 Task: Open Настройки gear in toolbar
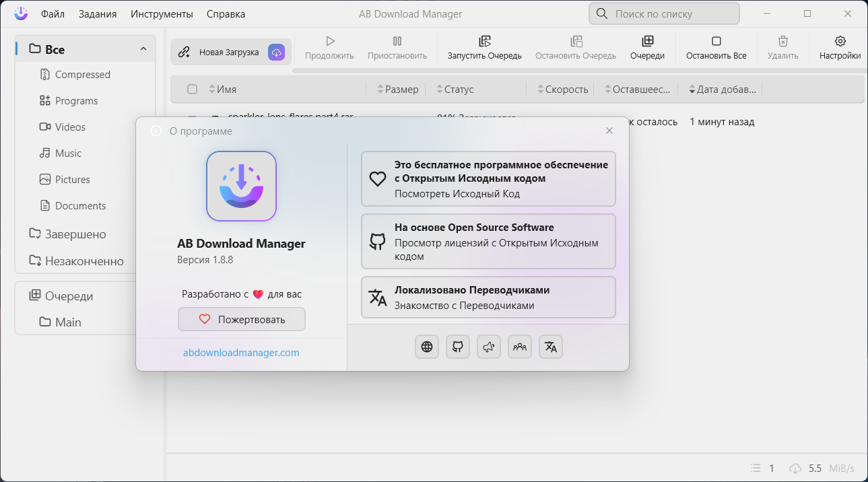tap(840, 48)
